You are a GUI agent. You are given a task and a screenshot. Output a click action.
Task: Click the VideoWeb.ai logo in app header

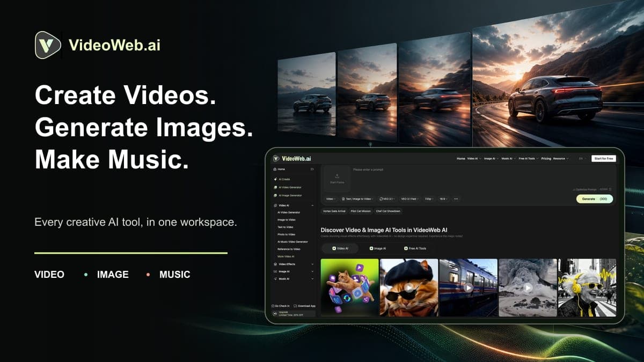point(291,158)
